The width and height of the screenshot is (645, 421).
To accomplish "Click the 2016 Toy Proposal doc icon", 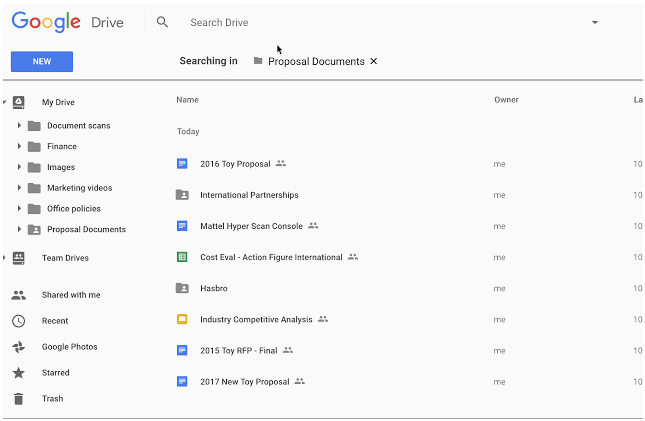I will tap(182, 164).
